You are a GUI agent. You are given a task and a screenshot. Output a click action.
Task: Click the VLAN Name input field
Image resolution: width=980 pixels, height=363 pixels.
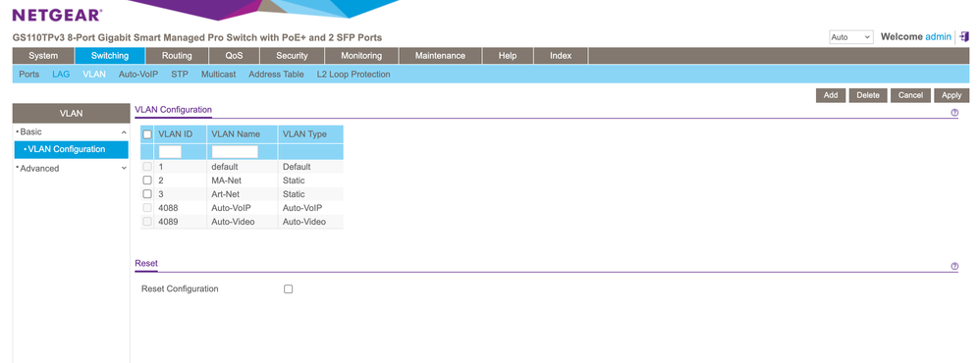point(235,151)
